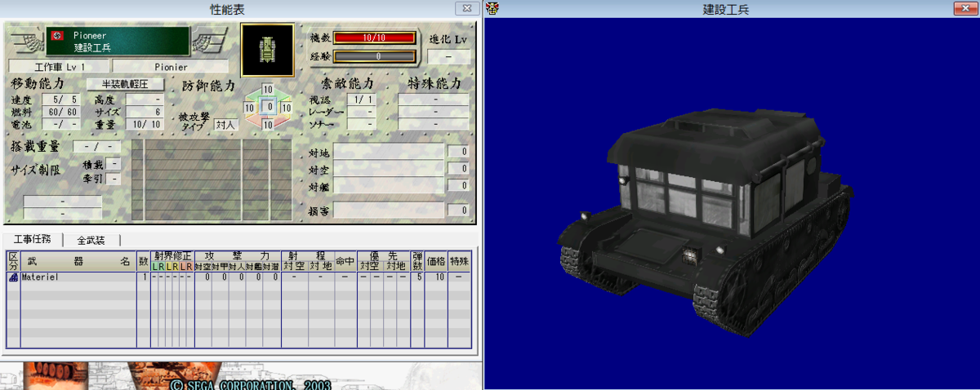This screenshot has height=390, width=980.
Task: Close the 建設工兵 model viewer window
Action: (966, 8)
